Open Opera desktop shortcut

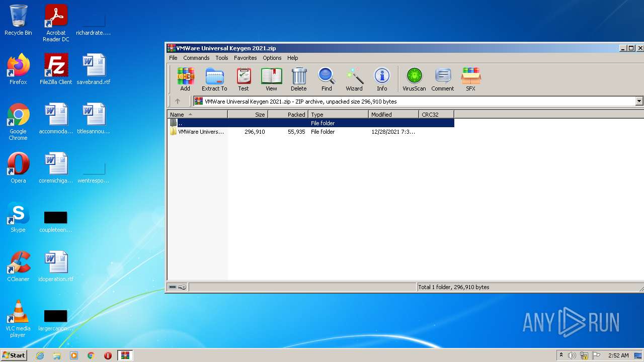[18, 168]
